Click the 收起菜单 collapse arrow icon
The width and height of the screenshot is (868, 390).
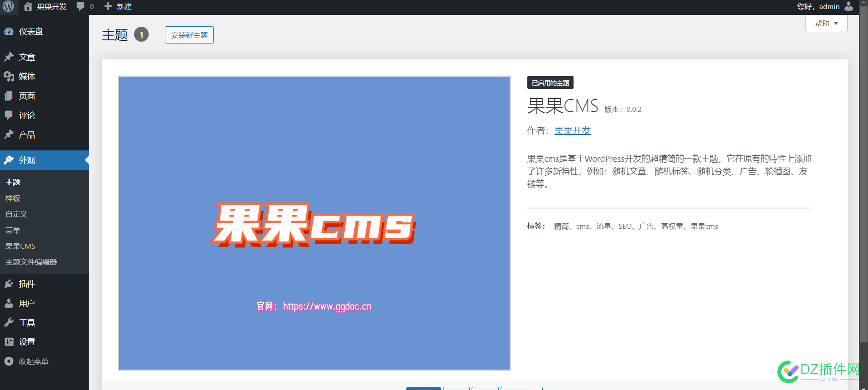pyautogui.click(x=9, y=361)
